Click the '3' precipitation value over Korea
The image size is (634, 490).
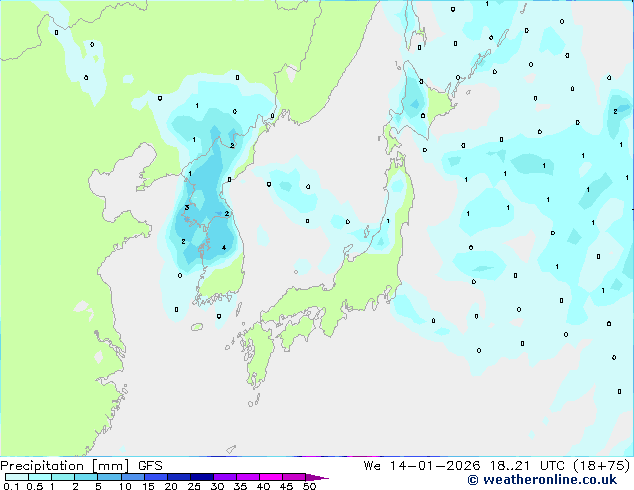[187, 207]
